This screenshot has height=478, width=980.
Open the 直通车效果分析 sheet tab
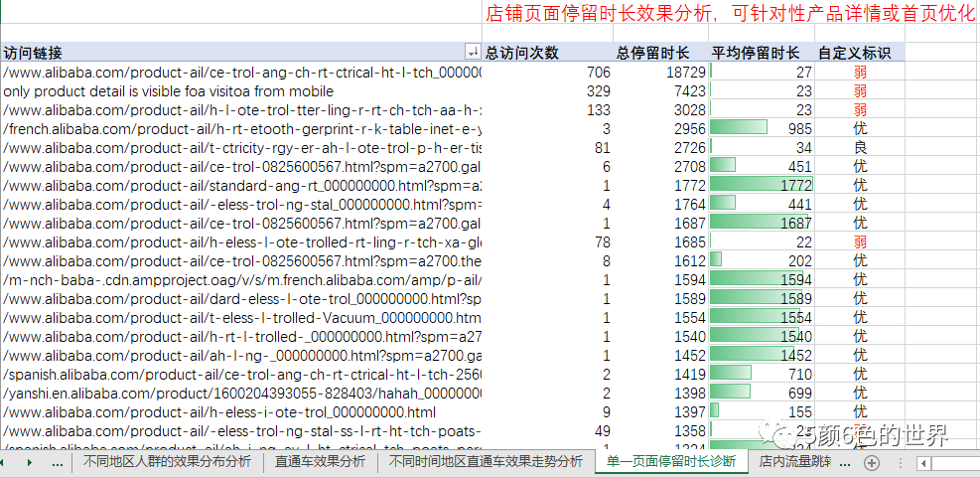click(320, 462)
